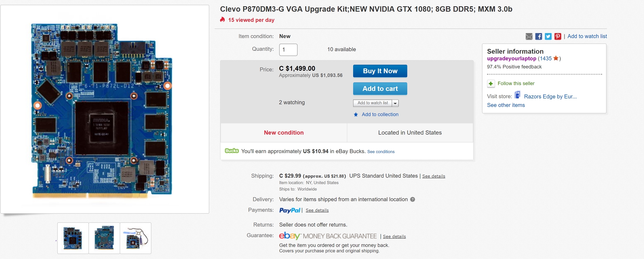This screenshot has width=644, height=259.
Task: View shipping See details link
Action: click(x=433, y=176)
